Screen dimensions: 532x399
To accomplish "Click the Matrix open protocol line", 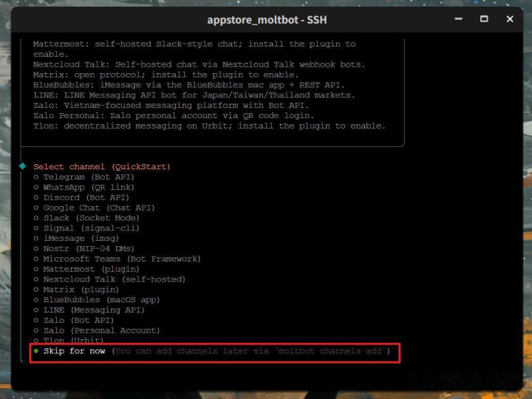I will (166, 75).
